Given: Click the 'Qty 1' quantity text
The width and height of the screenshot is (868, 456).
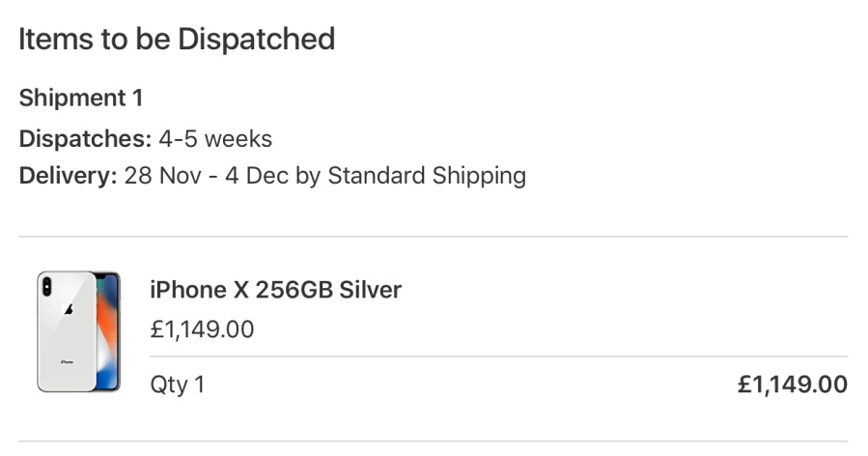Looking at the screenshot, I should pos(177,385).
